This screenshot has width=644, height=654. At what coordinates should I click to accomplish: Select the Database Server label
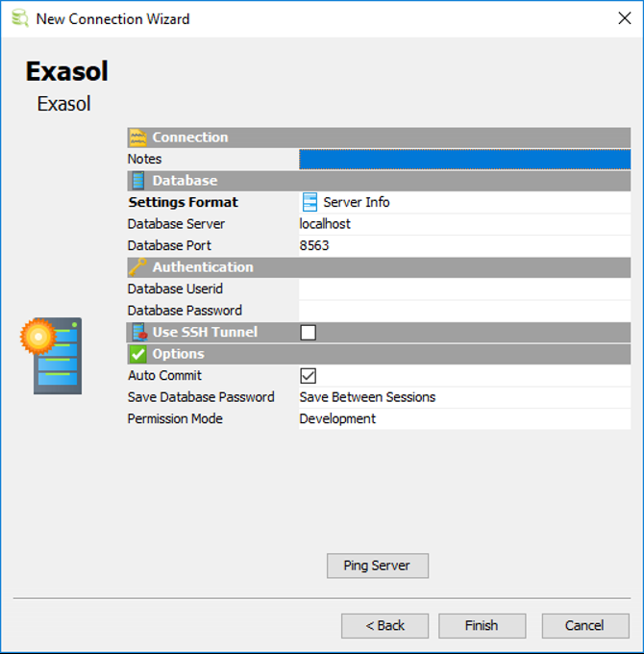176,224
